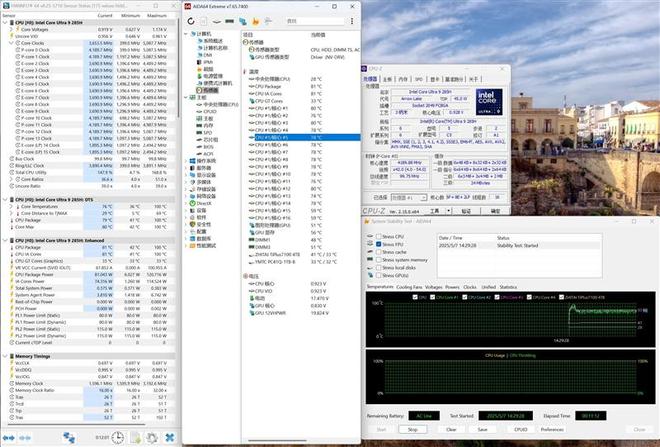Image resolution: width=660 pixels, height=447 pixels.
Task: Collapse the Core Clocks group in HWiNFO
Action: 12,43
